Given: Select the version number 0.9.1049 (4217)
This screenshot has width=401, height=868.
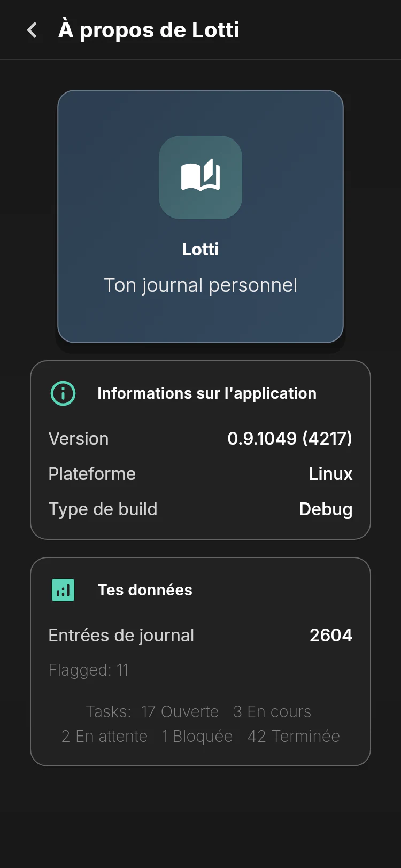Looking at the screenshot, I should (290, 439).
